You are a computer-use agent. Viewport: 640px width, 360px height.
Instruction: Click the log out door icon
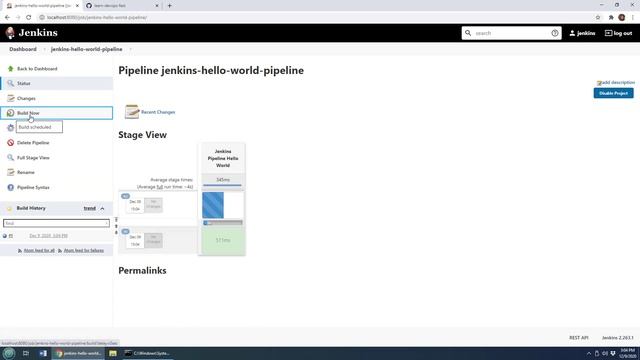pos(608,33)
